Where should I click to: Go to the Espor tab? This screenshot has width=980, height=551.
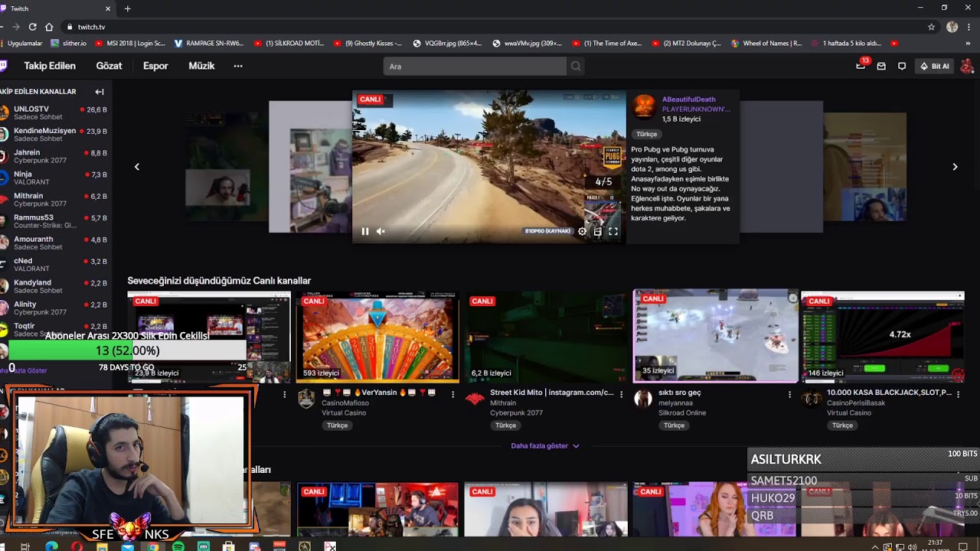(155, 66)
